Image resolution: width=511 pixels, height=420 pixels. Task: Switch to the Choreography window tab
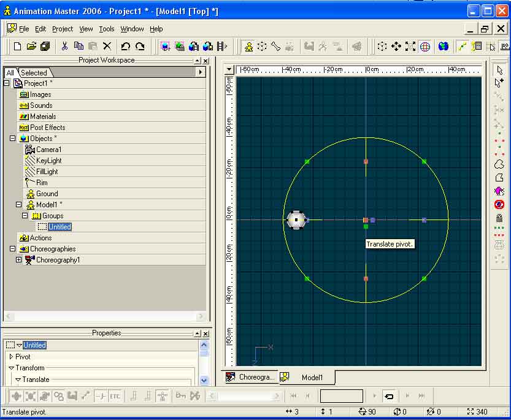250,377
